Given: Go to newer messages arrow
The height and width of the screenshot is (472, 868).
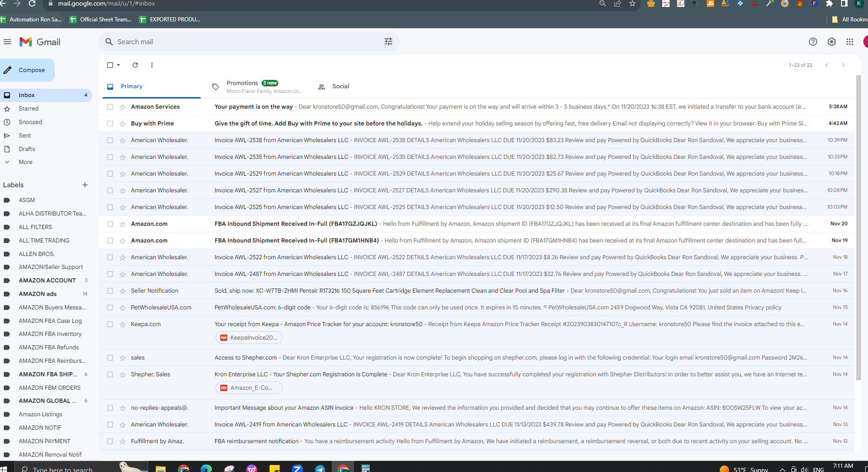Looking at the screenshot, I should [x=827, y=65].
